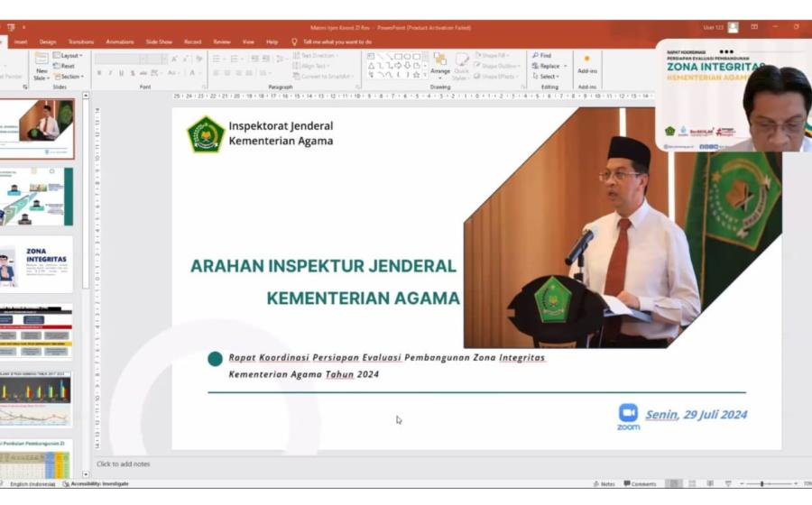Click the Font Color button
The width and height of the screenshot is (812, 505).
click(x=194, y=73)
